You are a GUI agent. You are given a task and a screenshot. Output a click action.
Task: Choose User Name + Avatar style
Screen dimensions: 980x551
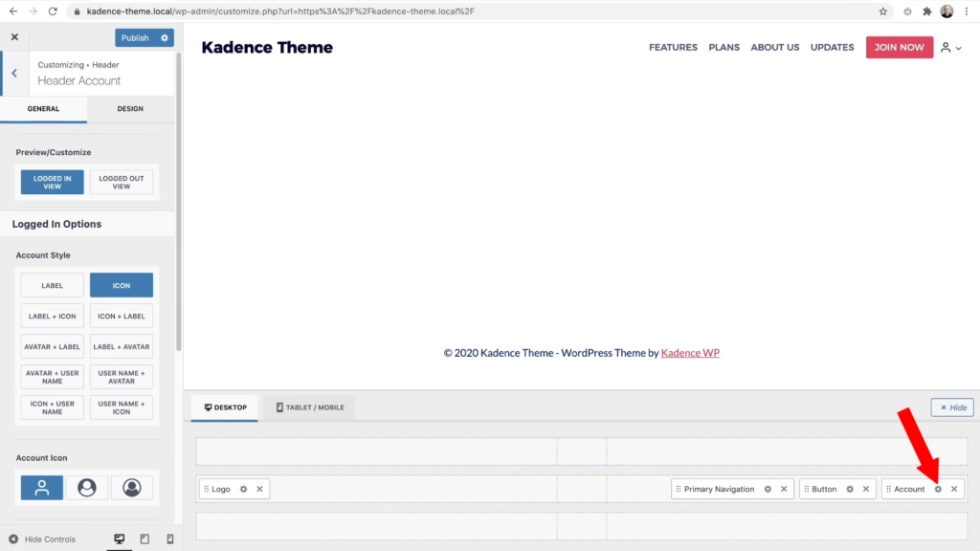(x=122, y=377)
